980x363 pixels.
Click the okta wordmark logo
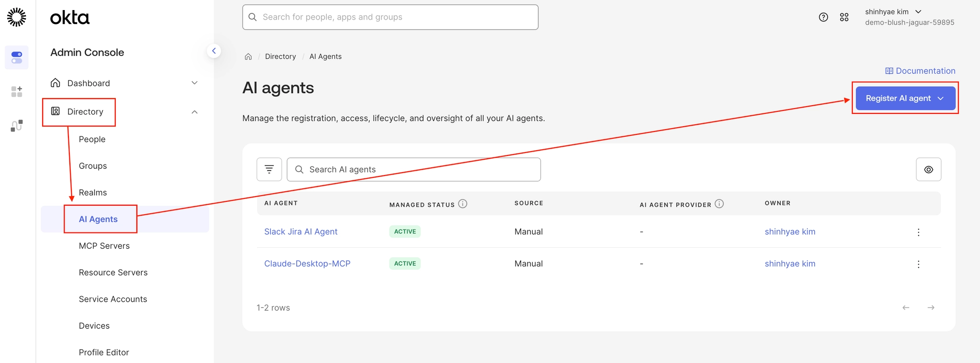[70, 18]
